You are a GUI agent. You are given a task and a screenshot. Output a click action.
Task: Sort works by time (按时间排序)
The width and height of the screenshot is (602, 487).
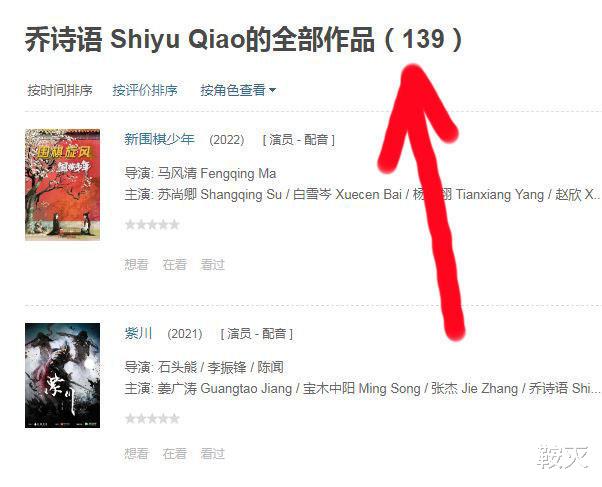click(x=60, y=90)
